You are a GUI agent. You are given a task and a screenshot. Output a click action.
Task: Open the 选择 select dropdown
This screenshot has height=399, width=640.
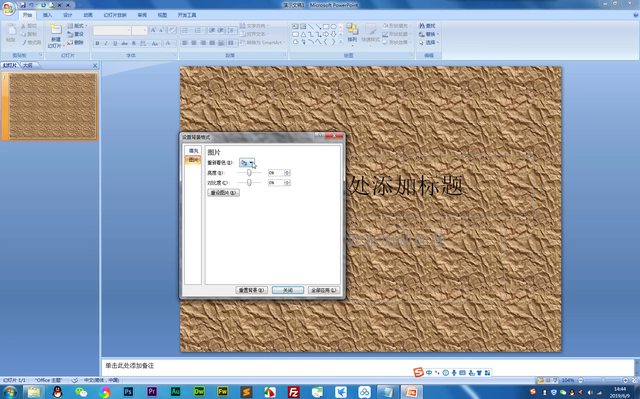pyautogui.click(x=429, y=42)
